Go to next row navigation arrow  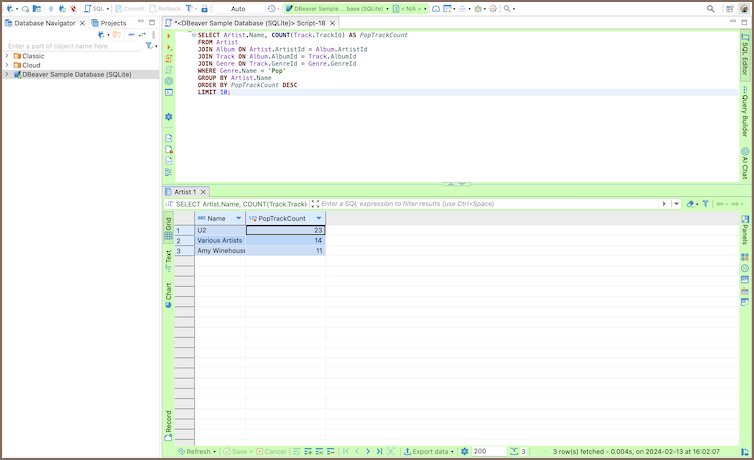click(x=369, y=452)
